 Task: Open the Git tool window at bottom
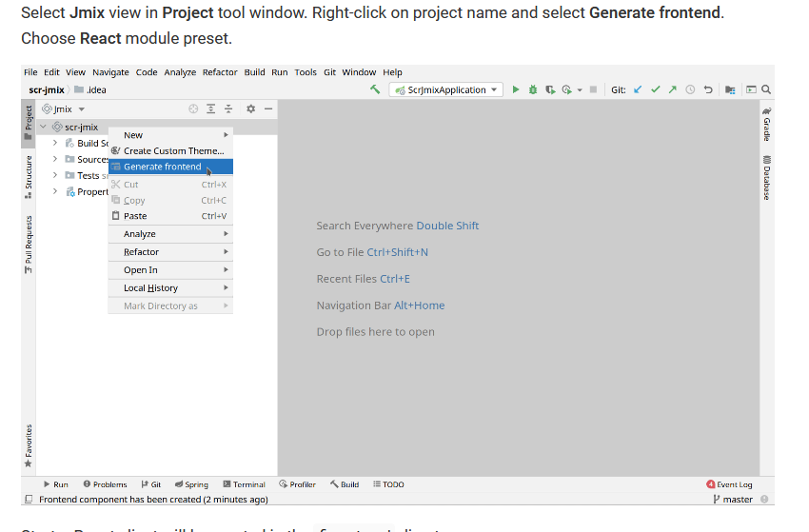150,484
